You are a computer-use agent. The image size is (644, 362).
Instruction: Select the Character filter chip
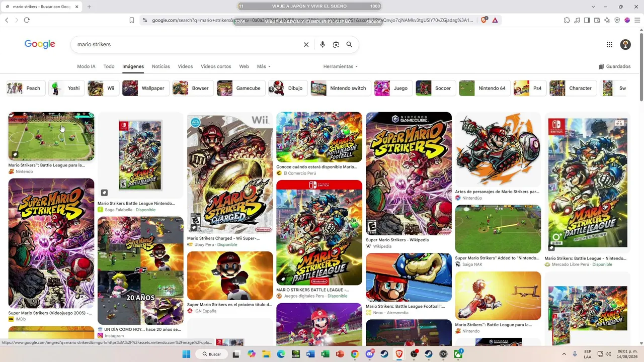(x=573, y=88)
